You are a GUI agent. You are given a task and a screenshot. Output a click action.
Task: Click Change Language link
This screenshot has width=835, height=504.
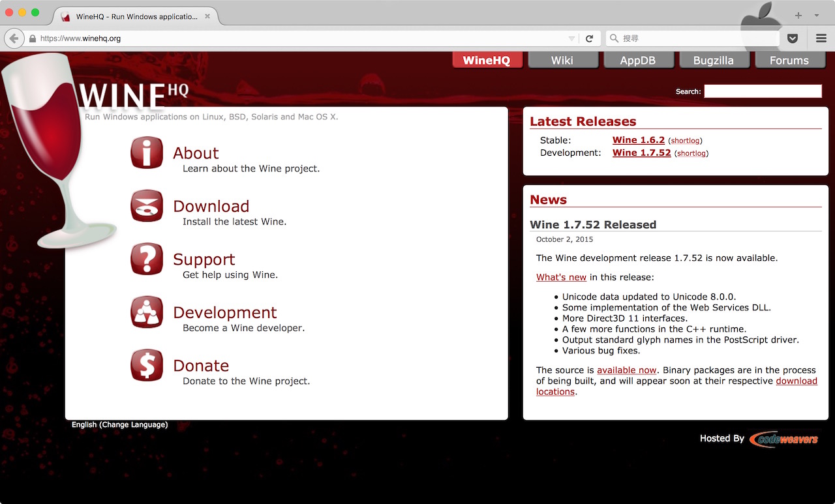coord(134,424)
